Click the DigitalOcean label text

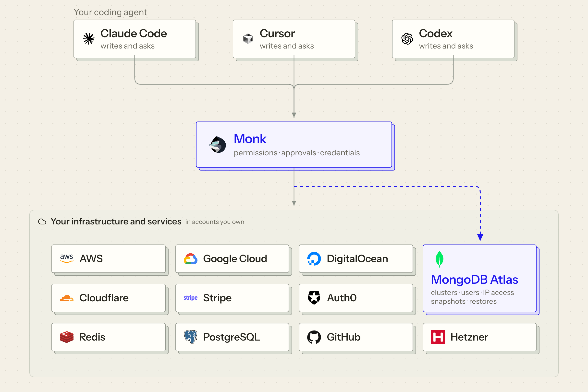tap(357, 259)
